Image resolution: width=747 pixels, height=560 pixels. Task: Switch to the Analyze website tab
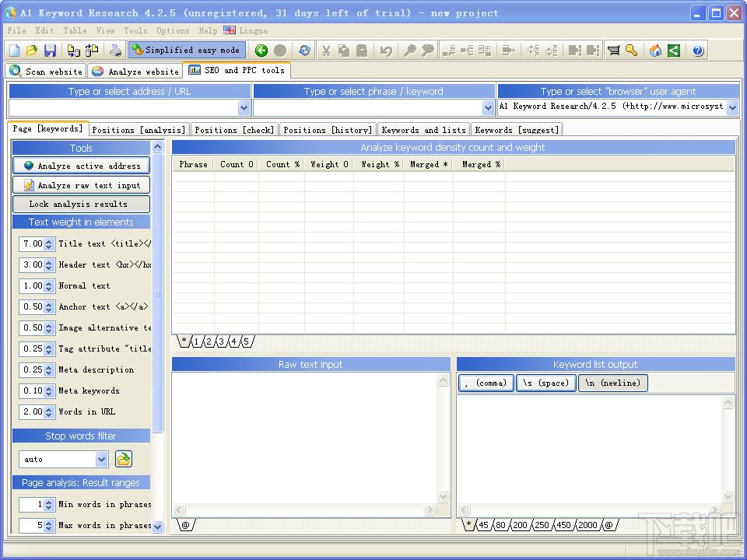click(135, 72)
